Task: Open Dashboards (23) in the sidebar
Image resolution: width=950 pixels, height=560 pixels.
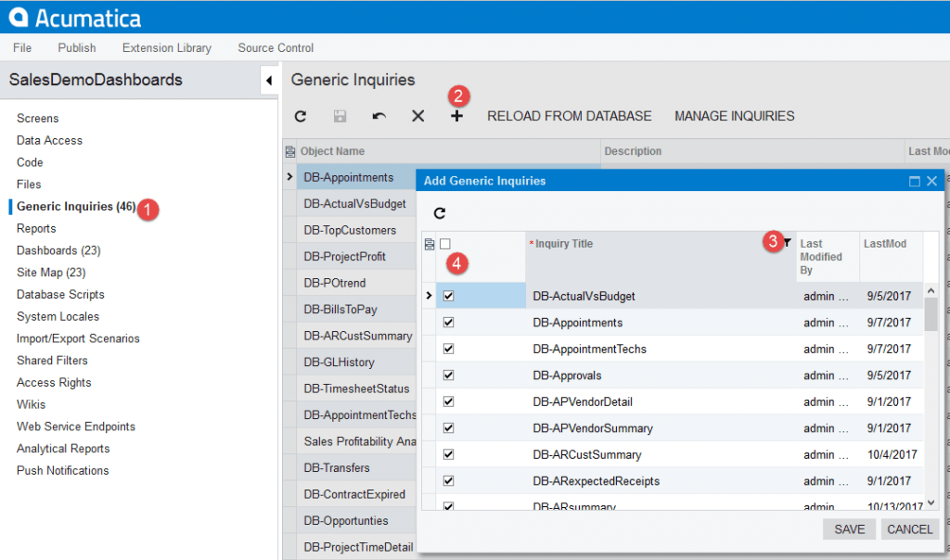Action: click(x=58, y=250)
